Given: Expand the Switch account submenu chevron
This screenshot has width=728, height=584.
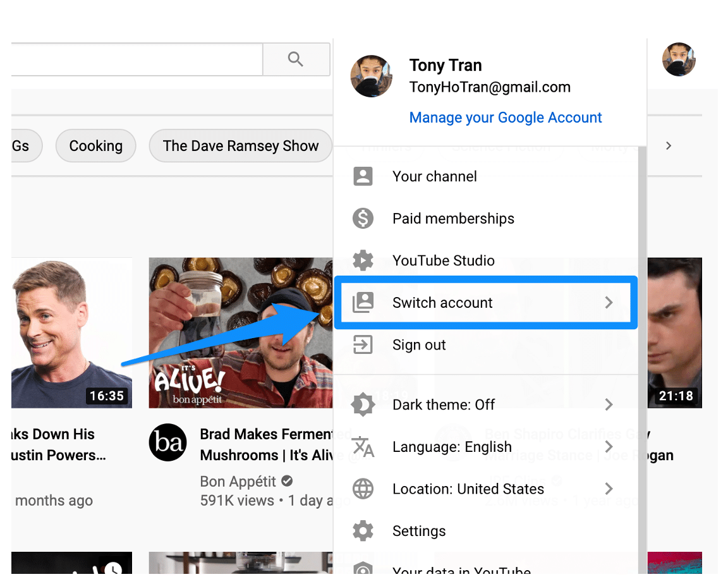Looking at the screenshot, I should tap(609, 303).
